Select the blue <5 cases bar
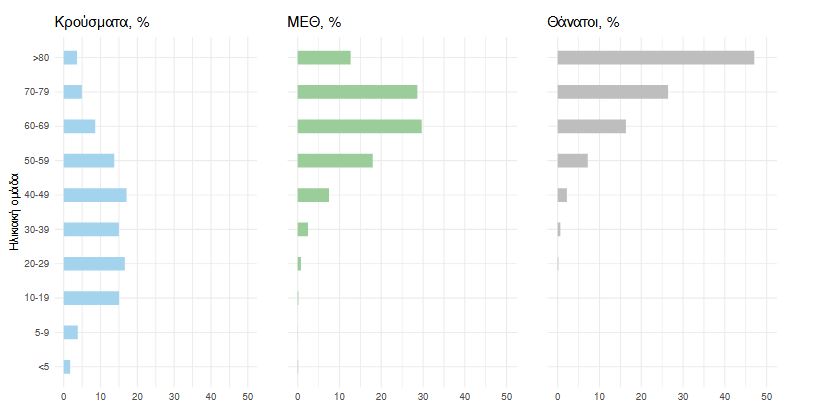 67,367
